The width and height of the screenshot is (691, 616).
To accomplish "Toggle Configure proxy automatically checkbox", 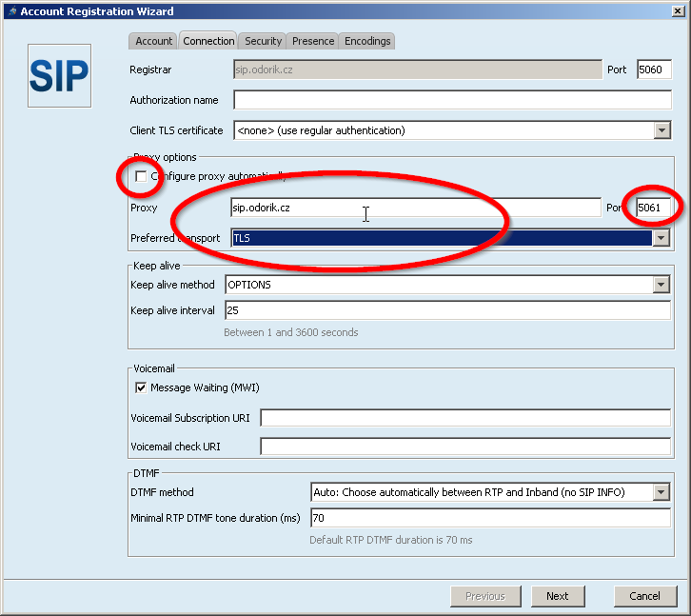I will tap(141, 176).
